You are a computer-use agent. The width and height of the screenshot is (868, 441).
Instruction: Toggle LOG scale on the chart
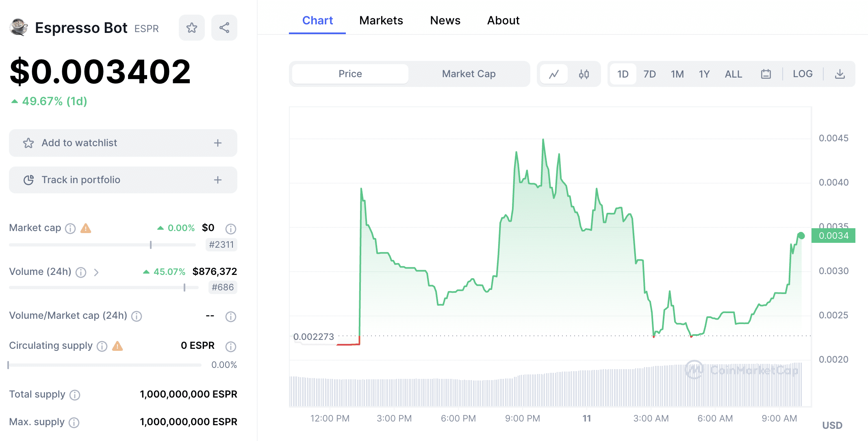tap(803, 74)
